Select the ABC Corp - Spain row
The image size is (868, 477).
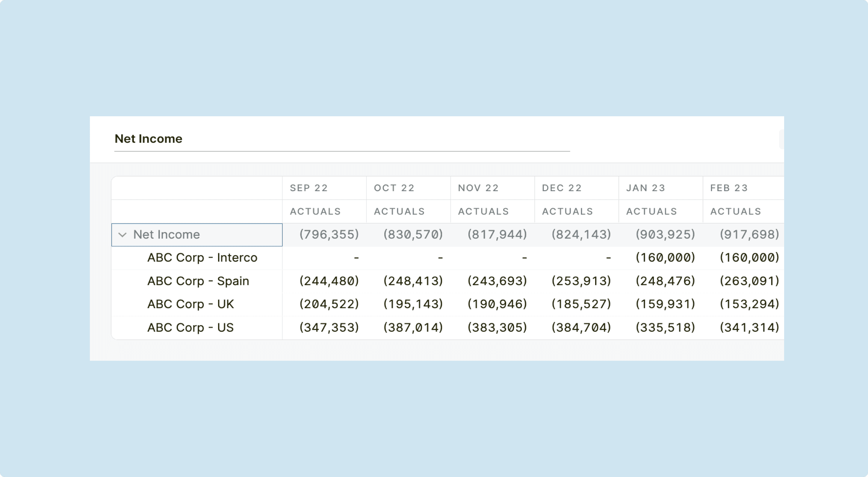pos(198,281)
